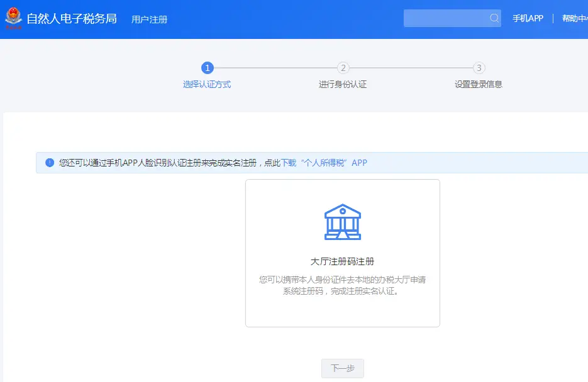588x382 pixels.
Task: Click the 用户注册 header label
Action: [149, 19]
